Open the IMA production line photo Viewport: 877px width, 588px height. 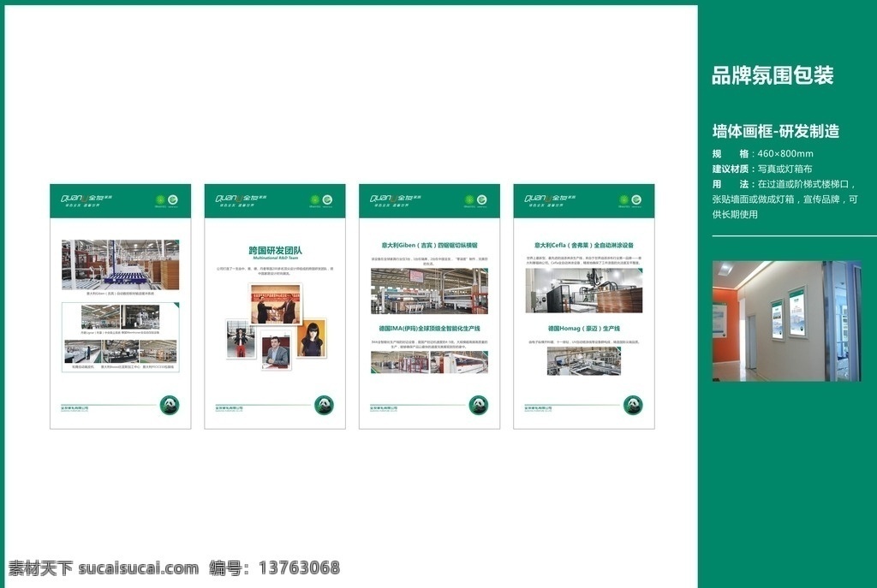click(430, 362)
